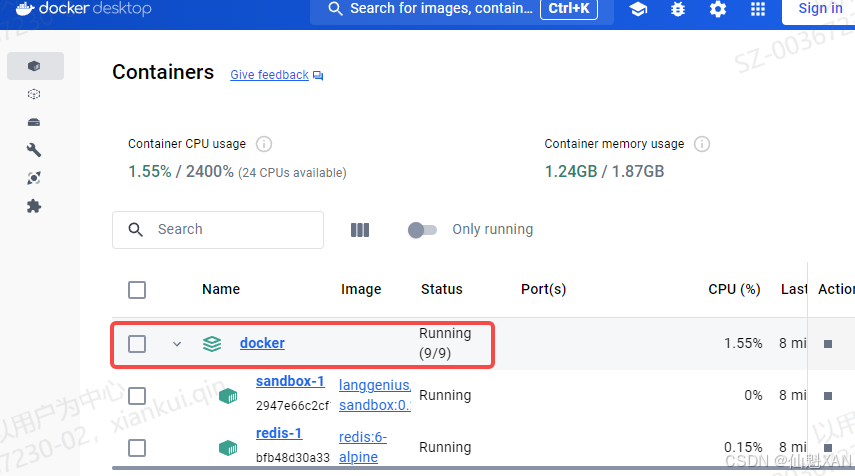855x476 pixels.
Task: Open the langgenius sandbox image link
Action: [375, 395]
